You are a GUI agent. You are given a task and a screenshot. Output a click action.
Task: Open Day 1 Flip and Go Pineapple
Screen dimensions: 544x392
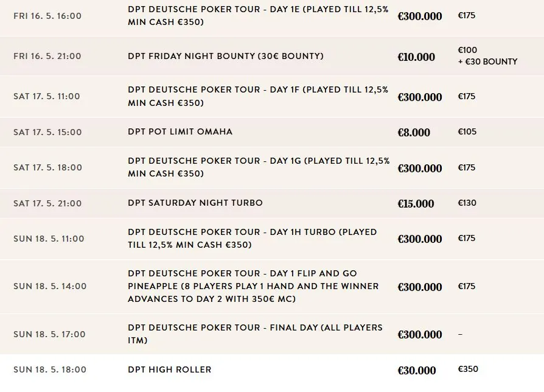253,286
